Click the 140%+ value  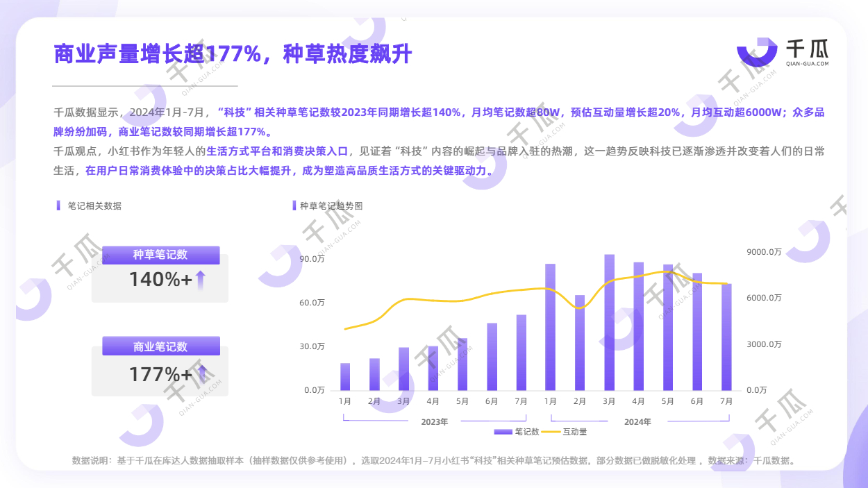click(160, 280)
